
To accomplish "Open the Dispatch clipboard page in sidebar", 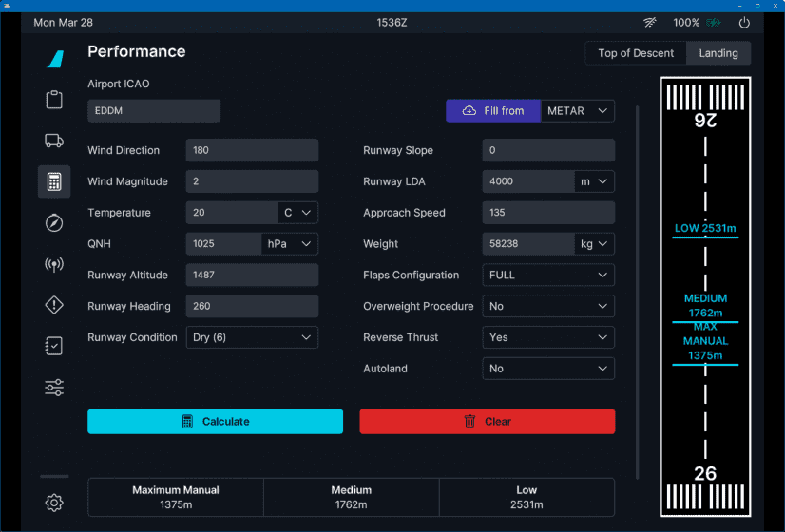I will point(54,100).
